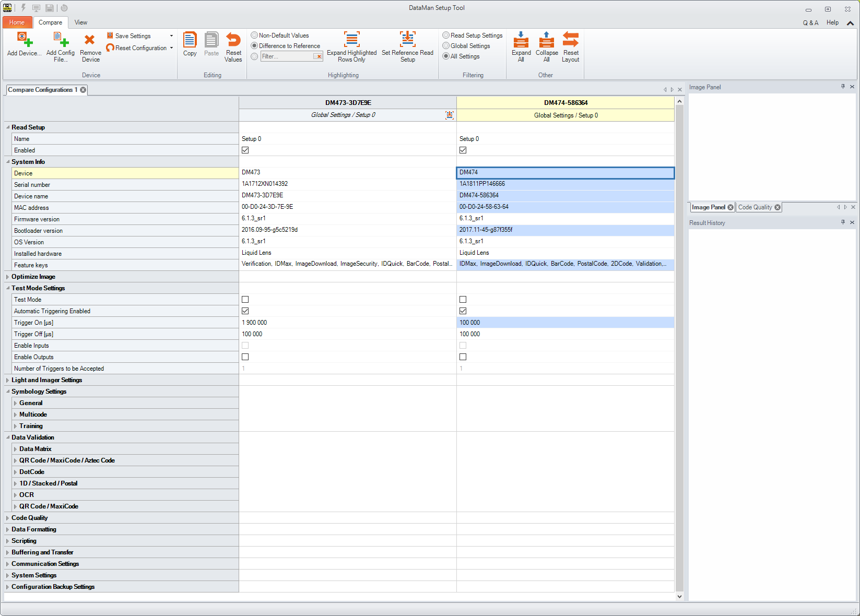This screenshot has height=616, width=860.
Task: Click the Copy icon in Editing
Action: (190, 40)
